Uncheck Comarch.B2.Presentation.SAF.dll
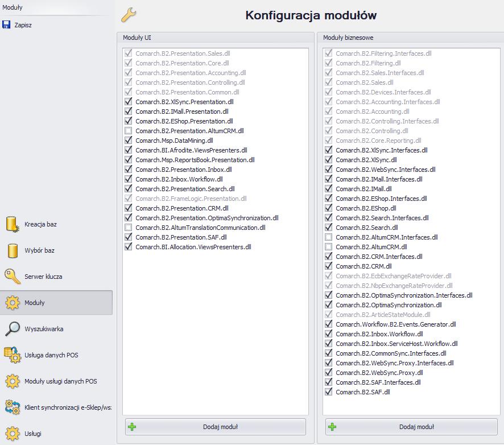 point(128,237)
